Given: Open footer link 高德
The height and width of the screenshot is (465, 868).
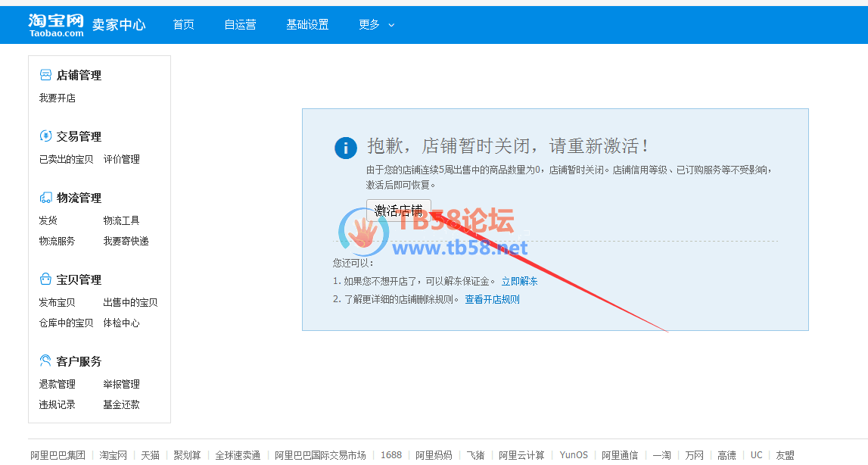Looking at the screenshot, I should 726,455.
